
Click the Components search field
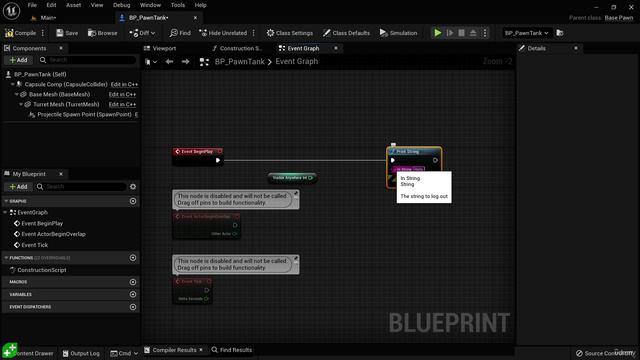[x=88, y=60]
